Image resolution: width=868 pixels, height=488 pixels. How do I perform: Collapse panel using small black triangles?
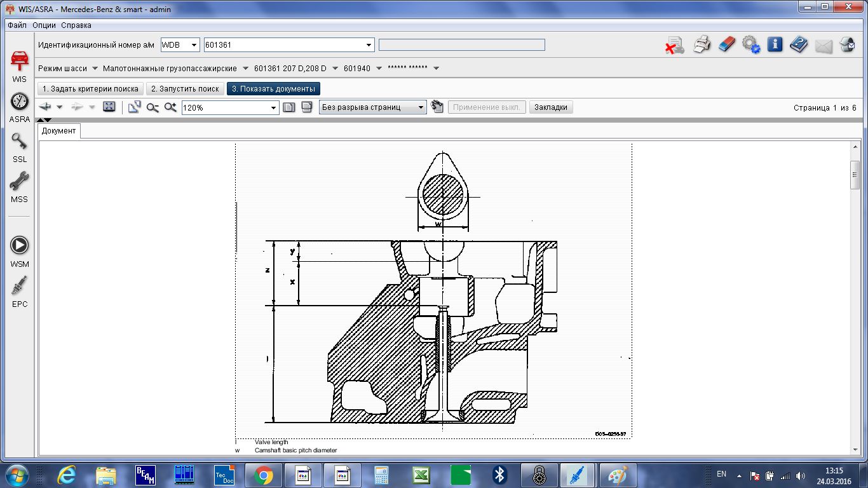(x=44, y=119)
